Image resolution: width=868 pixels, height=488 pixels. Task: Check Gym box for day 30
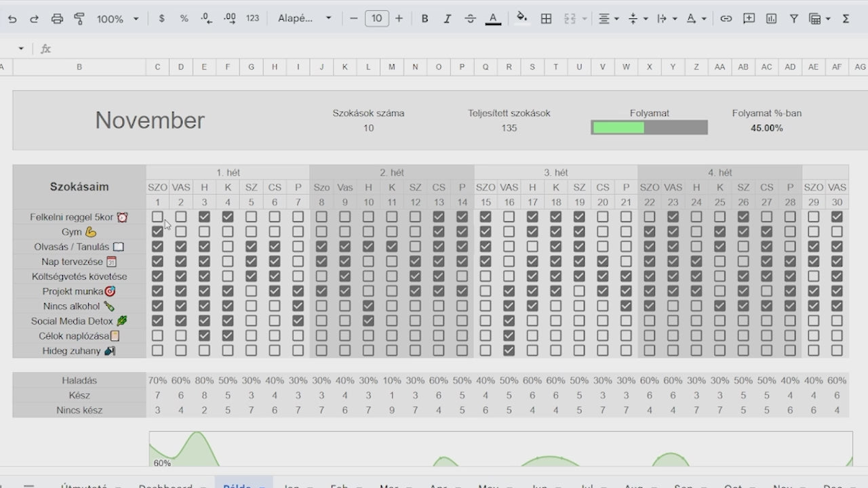pyautogui.click(x=837, y=232)
